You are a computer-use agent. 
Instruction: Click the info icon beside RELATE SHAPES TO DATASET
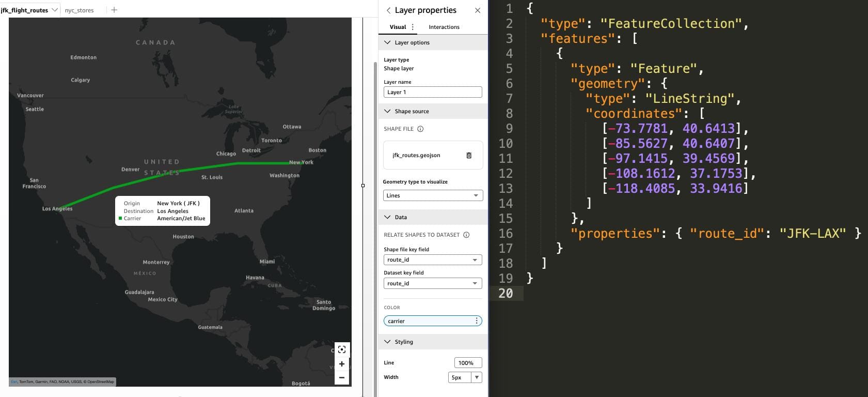[466, 235]
